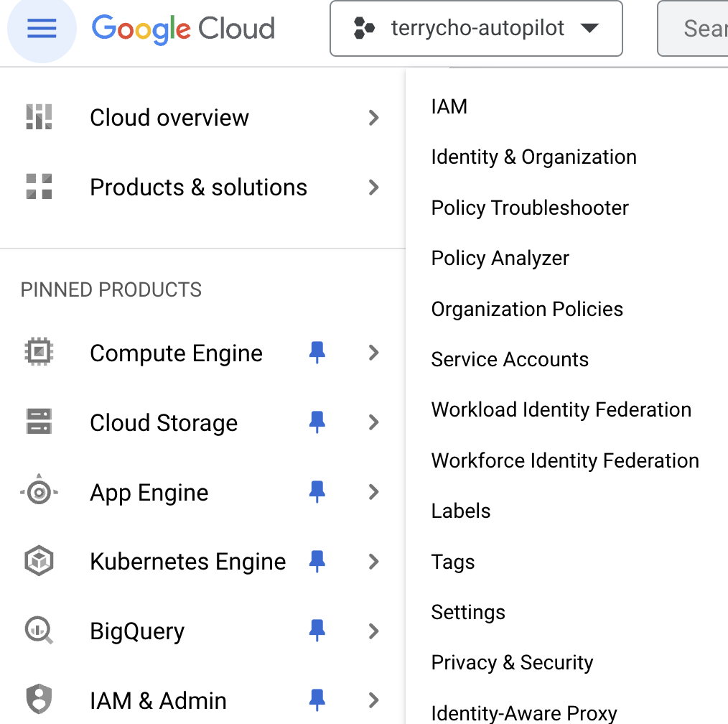
Task: Unpin Compute Engine using its pin
Action: [317, 353]
